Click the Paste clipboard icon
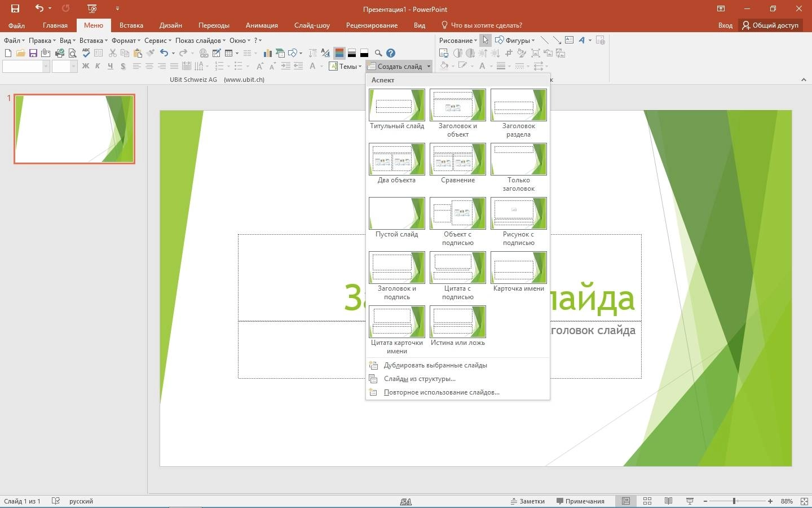812x508 pixels. tap(138, 53)
